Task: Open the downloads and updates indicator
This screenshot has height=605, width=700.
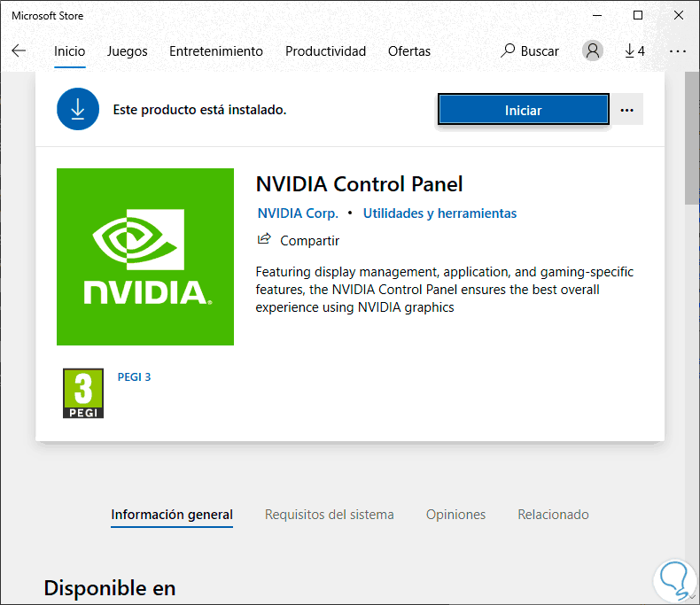Action: pos(634,50)
